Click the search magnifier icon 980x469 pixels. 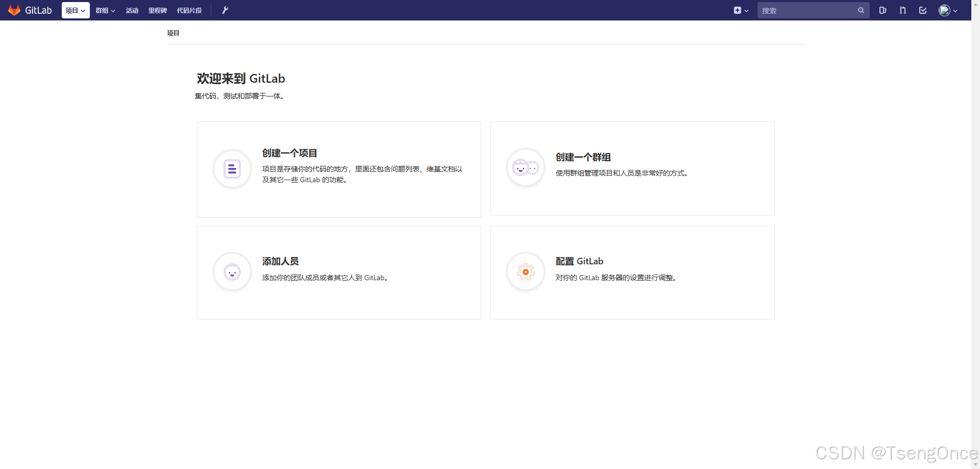pyautogui.click(x=861, y=10)
